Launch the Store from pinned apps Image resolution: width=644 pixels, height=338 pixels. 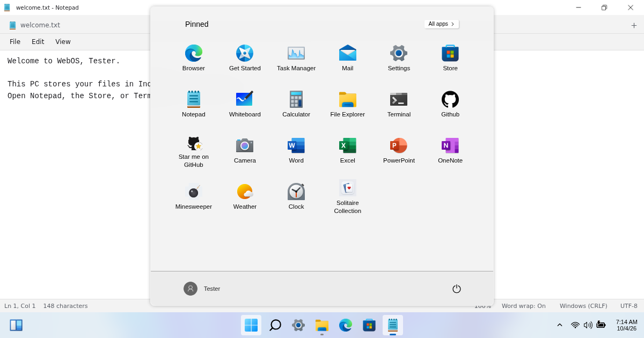pyautogui.click(x=450, y=58)
